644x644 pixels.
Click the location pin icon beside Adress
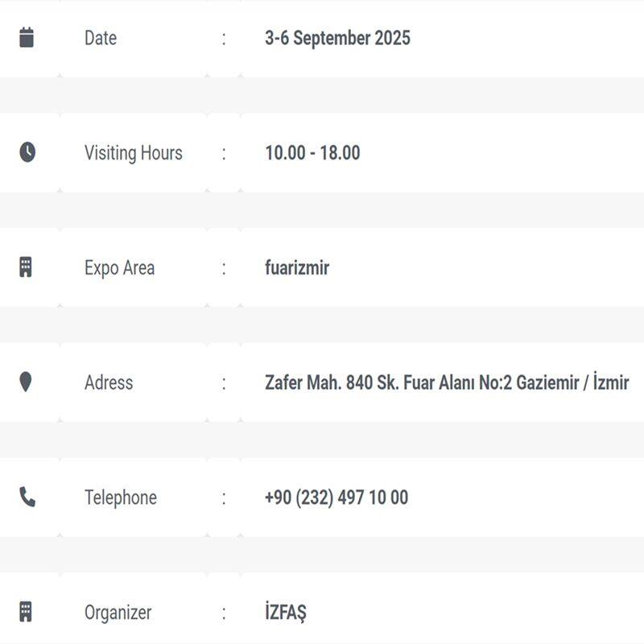pyautogui.click(x=26, y=382)
